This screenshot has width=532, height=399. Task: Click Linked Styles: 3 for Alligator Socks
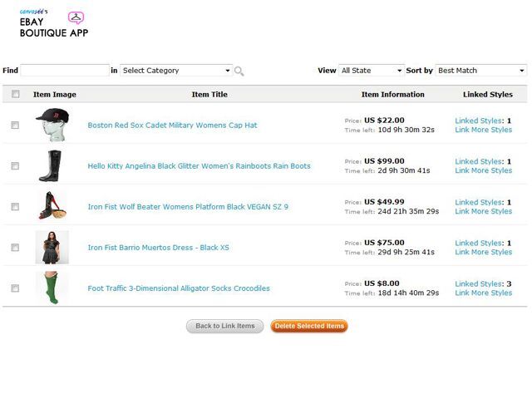(x=483, y=283)
